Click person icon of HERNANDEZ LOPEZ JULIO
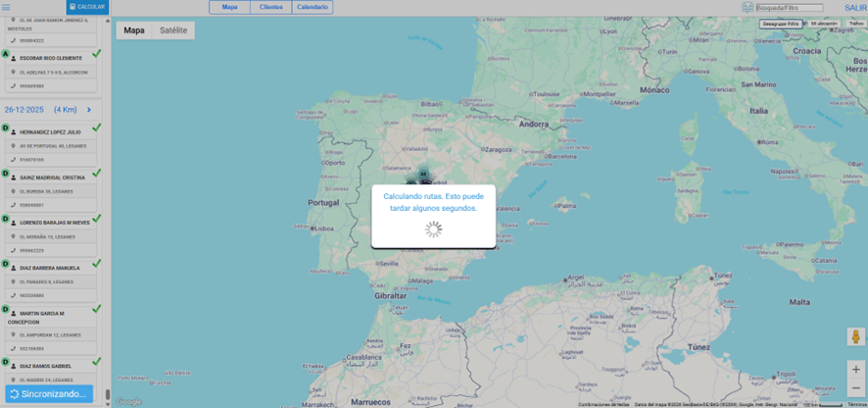 (14, 132)
